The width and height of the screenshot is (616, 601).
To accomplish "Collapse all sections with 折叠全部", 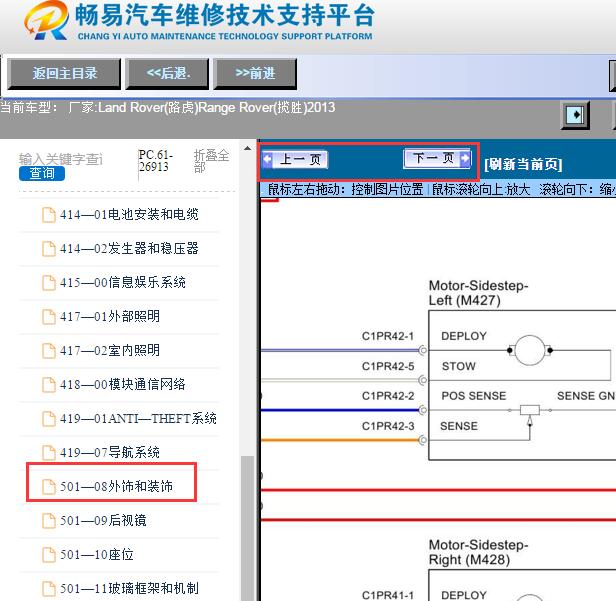I will click(x=211, y=161).
